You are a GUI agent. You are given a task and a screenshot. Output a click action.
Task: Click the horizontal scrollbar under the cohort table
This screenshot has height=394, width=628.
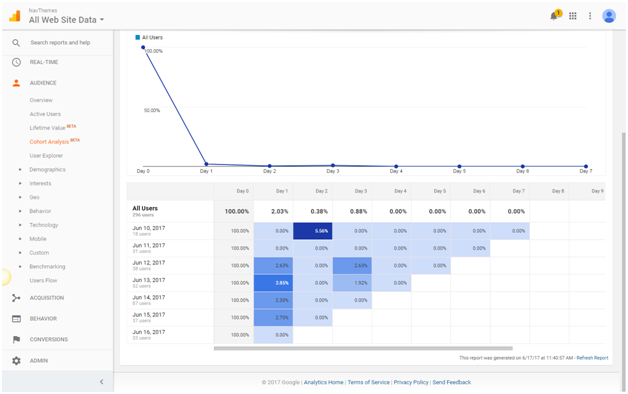coord(363,348)
